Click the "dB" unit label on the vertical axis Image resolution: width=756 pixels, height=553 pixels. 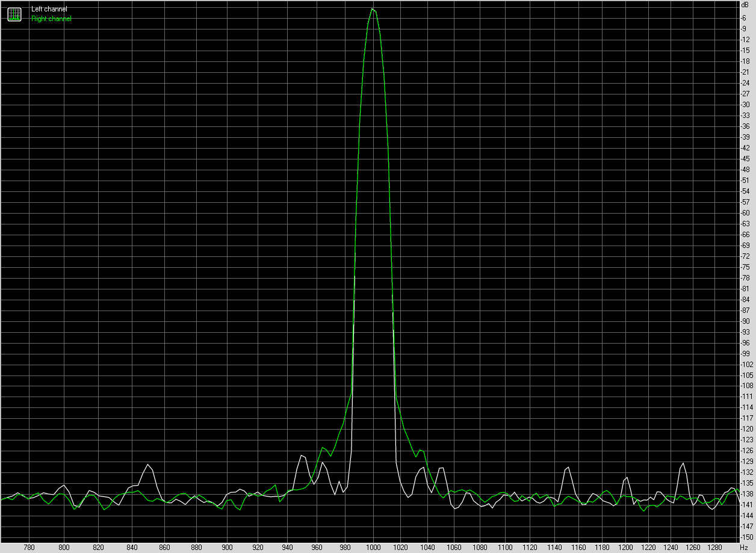[745, 5]
